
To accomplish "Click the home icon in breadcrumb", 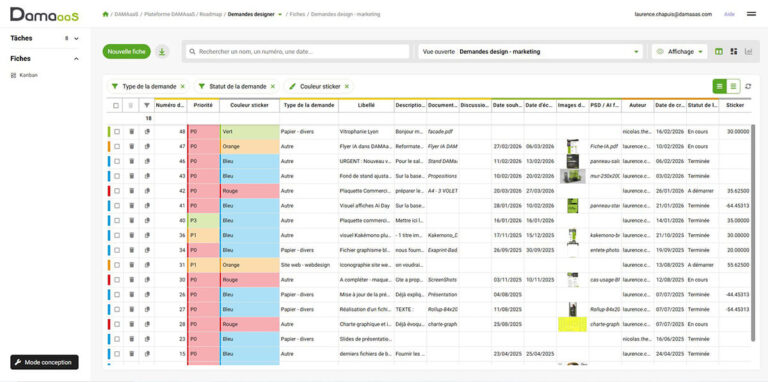I will pyautogui.click(x=105, y=14).
